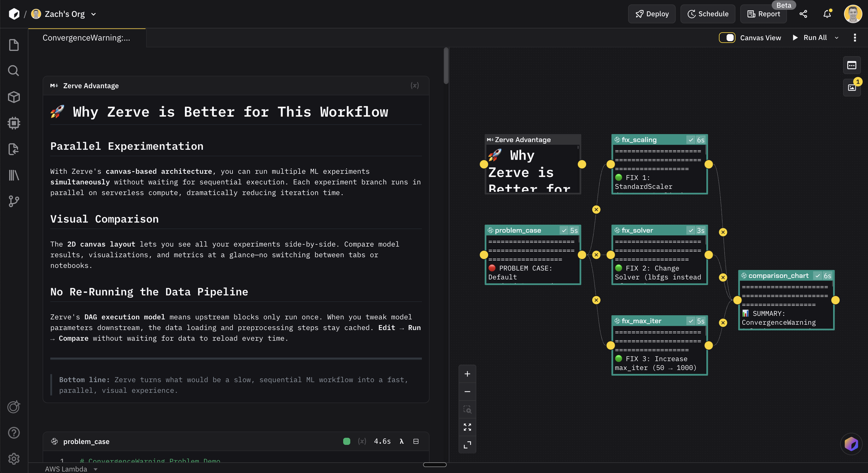Click the Zerve logo home icon
The image size is (868, 473).
pos(14,14)
